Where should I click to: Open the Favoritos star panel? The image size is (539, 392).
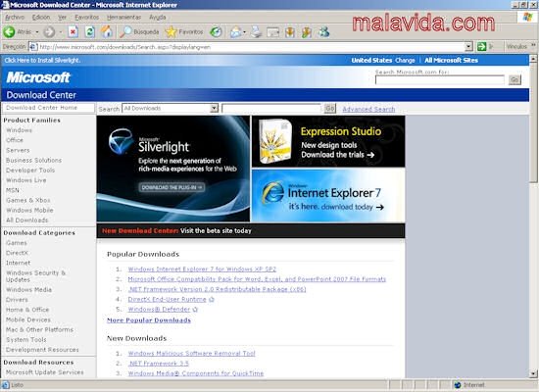point(184,32)
